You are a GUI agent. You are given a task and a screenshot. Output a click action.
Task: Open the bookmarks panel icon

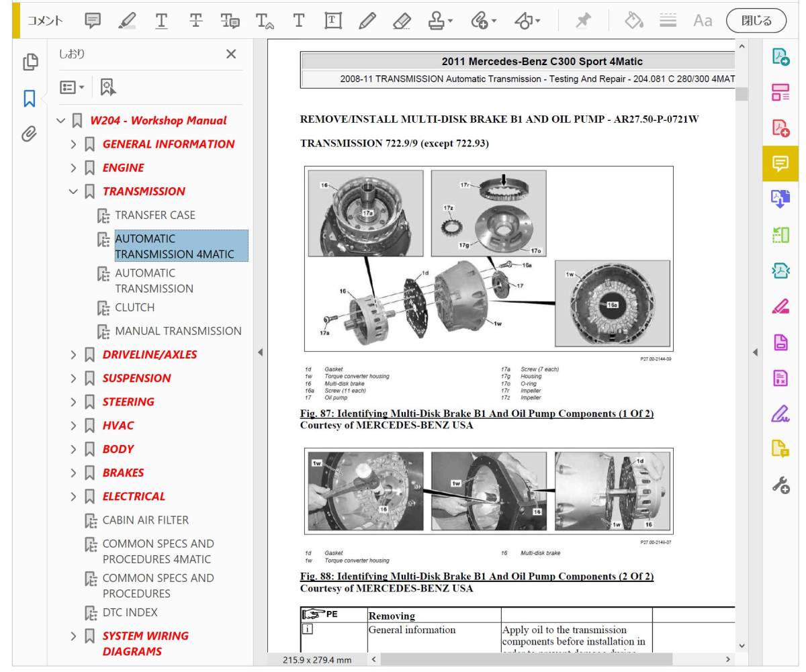(29, 99)
